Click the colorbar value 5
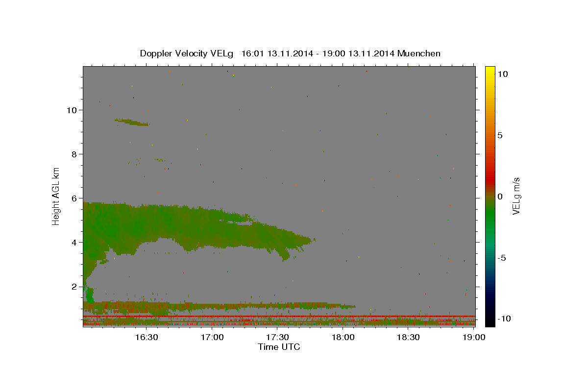588x392 pixels. (x=500, y=135)
